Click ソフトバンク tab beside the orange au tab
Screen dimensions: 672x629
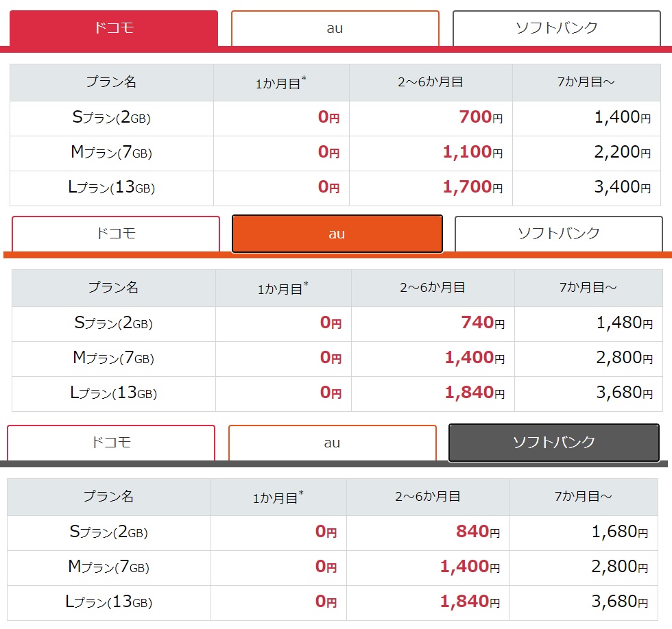[x=558, y=234]
